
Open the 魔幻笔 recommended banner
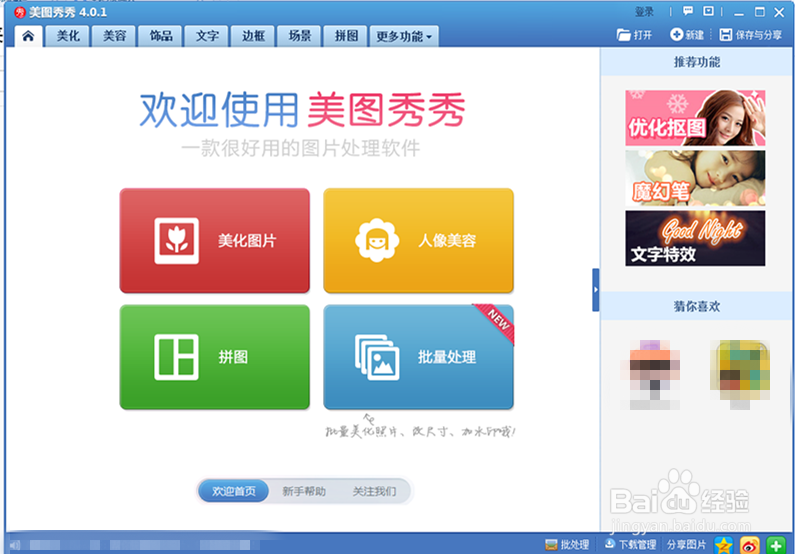(x=695, y=178)
